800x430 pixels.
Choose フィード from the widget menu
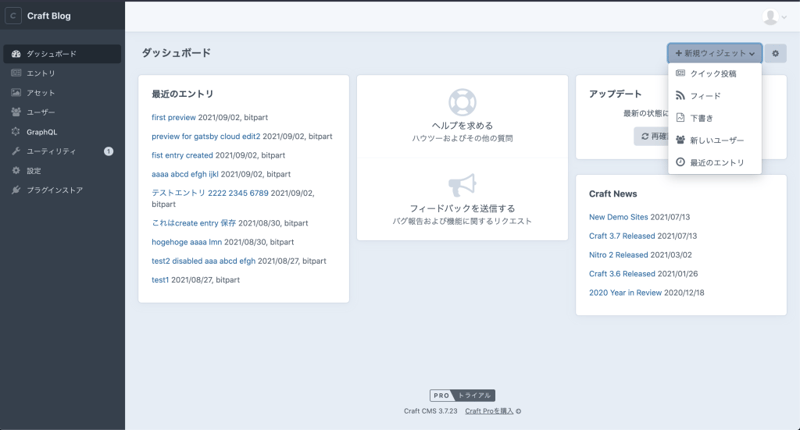705,96
